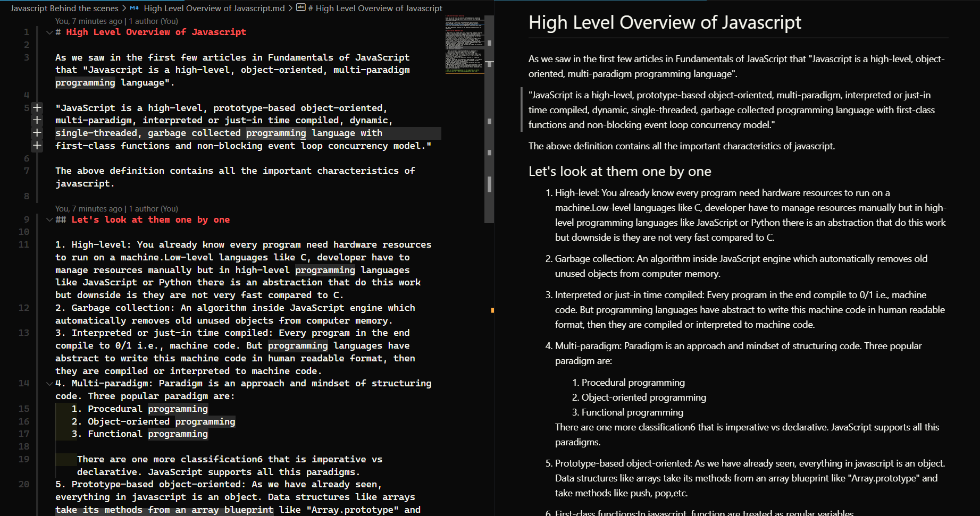Click the preview heading 'Let's look at them one by one'
Viewport: 980px width, 516px height.
[619, 171]
